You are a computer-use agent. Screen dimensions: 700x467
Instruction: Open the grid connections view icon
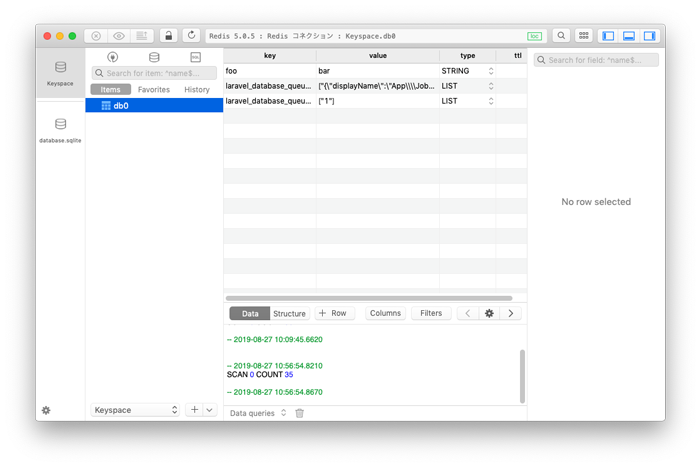click(x=583, y=36)
